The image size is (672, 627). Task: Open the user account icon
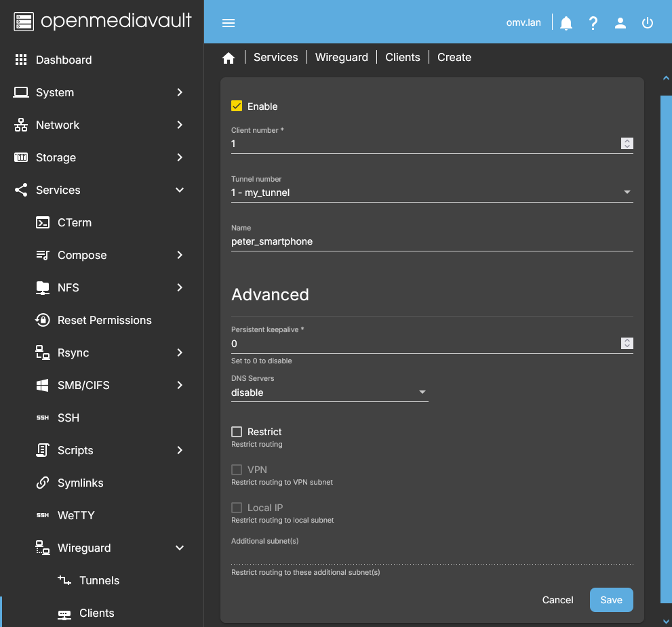click(620, 23)
